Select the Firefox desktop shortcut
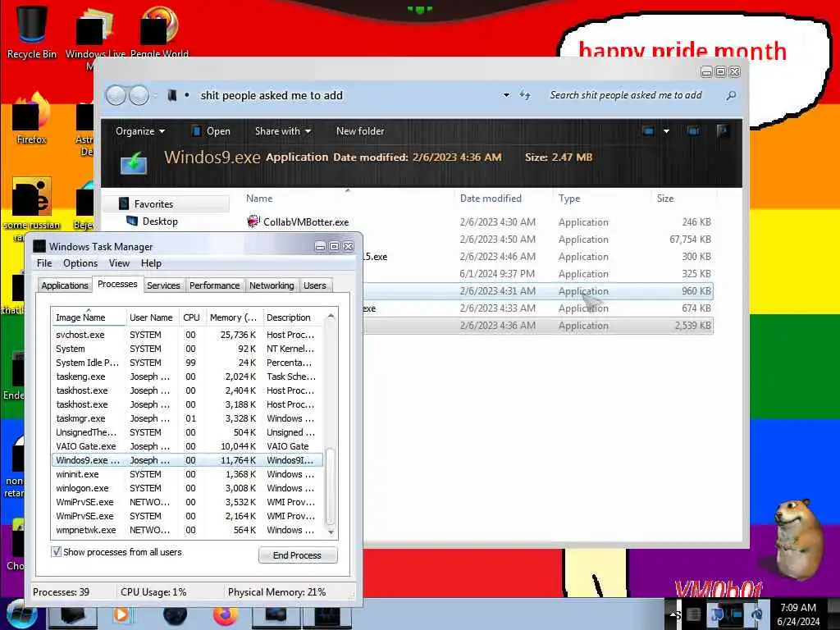Image resolution: width=840 pixels, height=630 pixels. 31,119
